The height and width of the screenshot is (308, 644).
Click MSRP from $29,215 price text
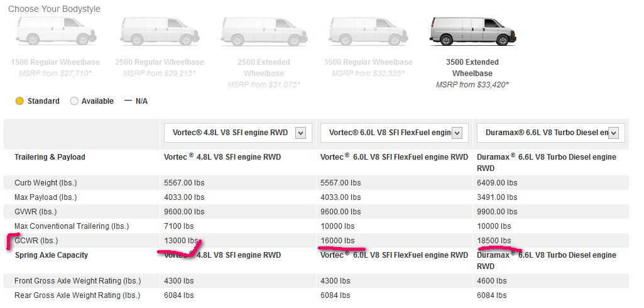tap(160, 74)
